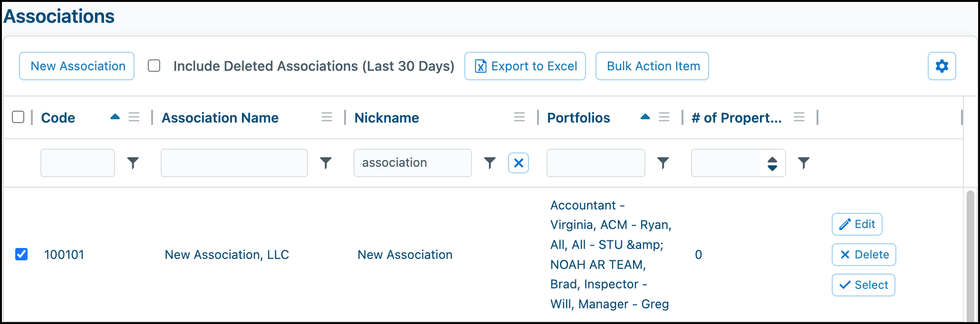Click the Association Name filter funnel icon

[326, 163]
